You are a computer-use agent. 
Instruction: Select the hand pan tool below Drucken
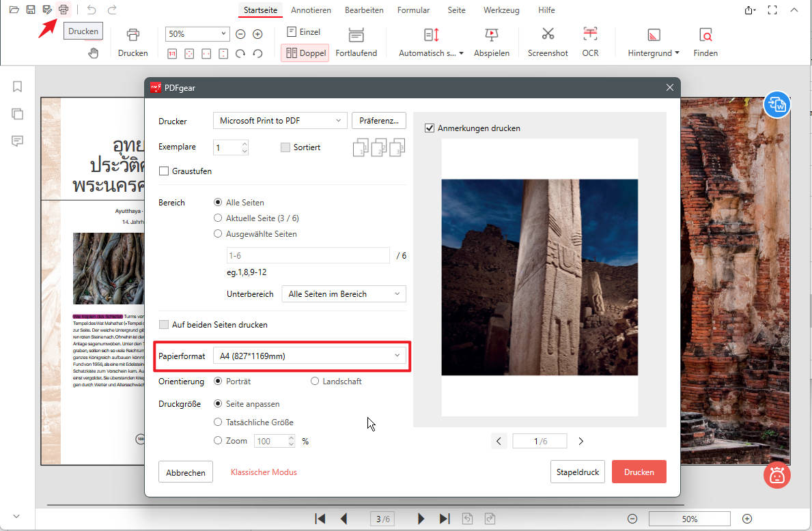pyautogui.click(x=93, y=53)
